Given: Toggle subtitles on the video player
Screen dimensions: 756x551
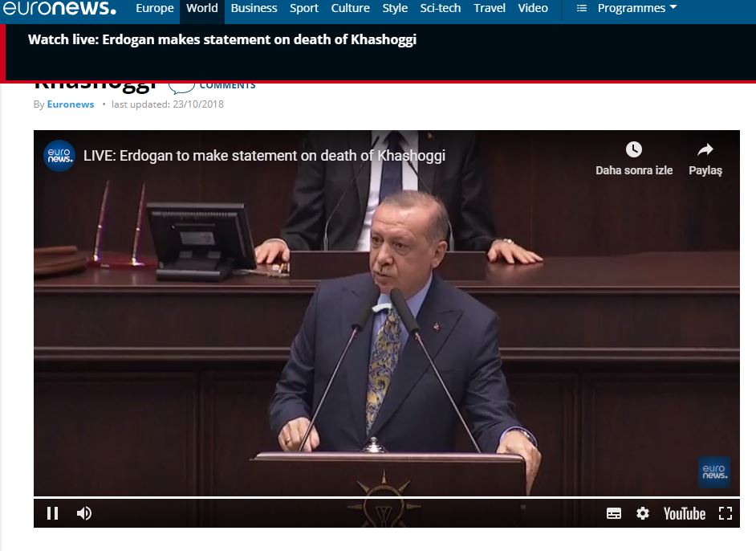Looking at the screenshot, I should click(614, 513).
